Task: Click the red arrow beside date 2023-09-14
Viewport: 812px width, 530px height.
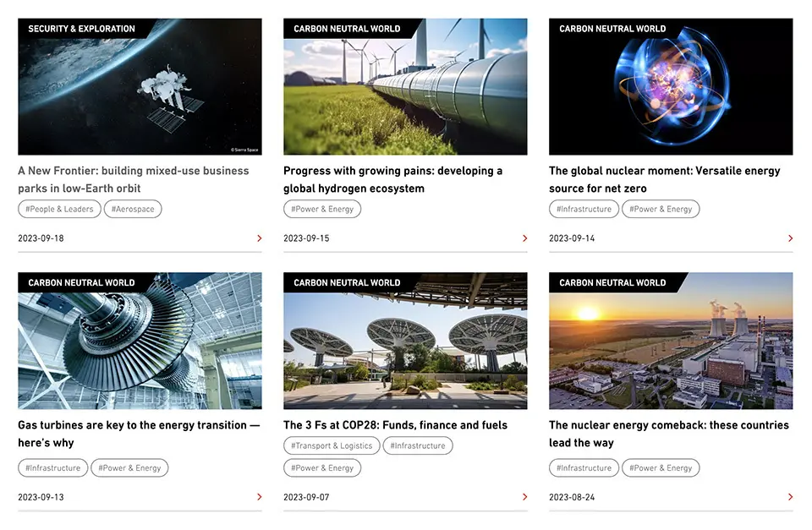Action: 790,238
